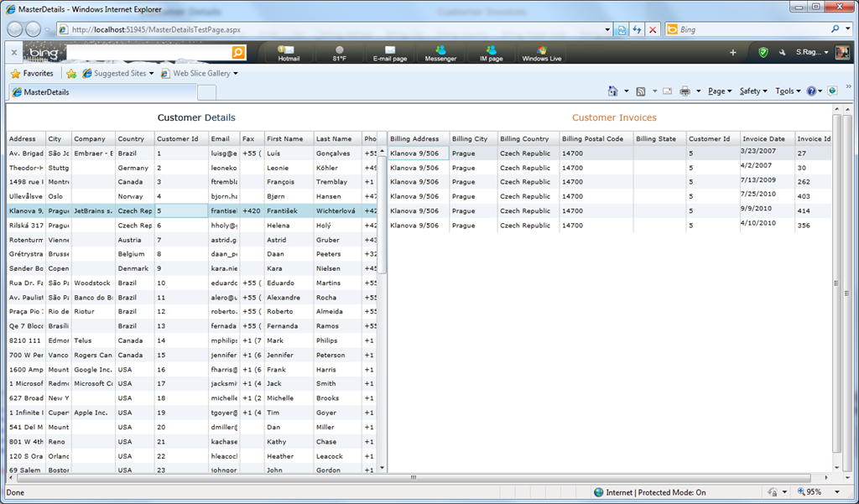The width and height of the screenshot is (859, 504).
Task: Open Windows Live from the Bing bar
Action: click(x=542, y=53)
